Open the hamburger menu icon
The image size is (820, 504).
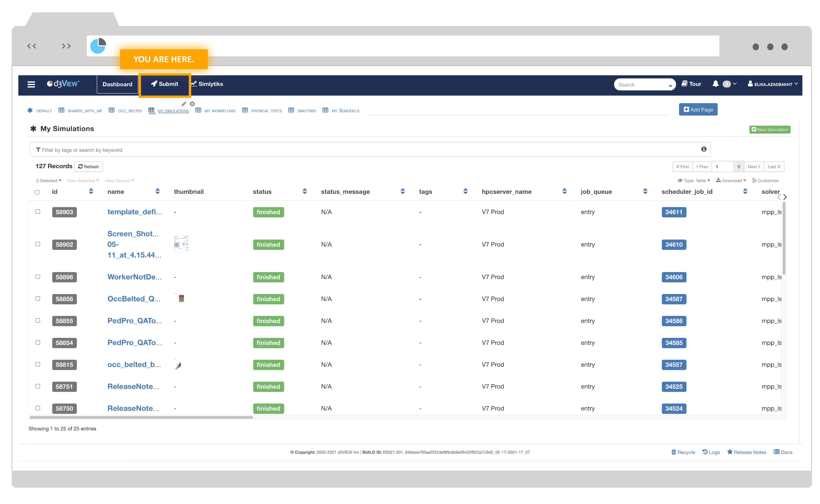point(31,84)
